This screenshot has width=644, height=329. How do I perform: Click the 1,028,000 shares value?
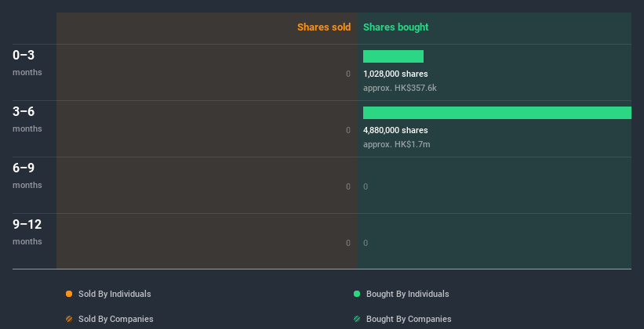click(395, 74)
